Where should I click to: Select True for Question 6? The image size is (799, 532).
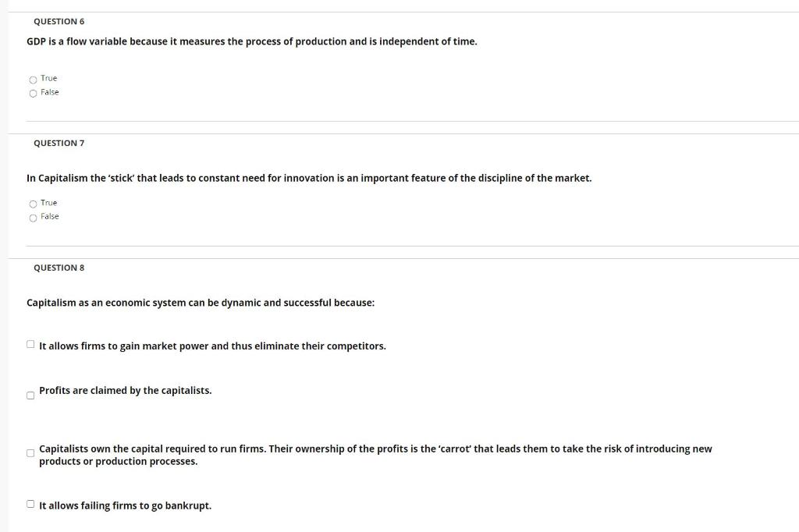pos(33,78)
